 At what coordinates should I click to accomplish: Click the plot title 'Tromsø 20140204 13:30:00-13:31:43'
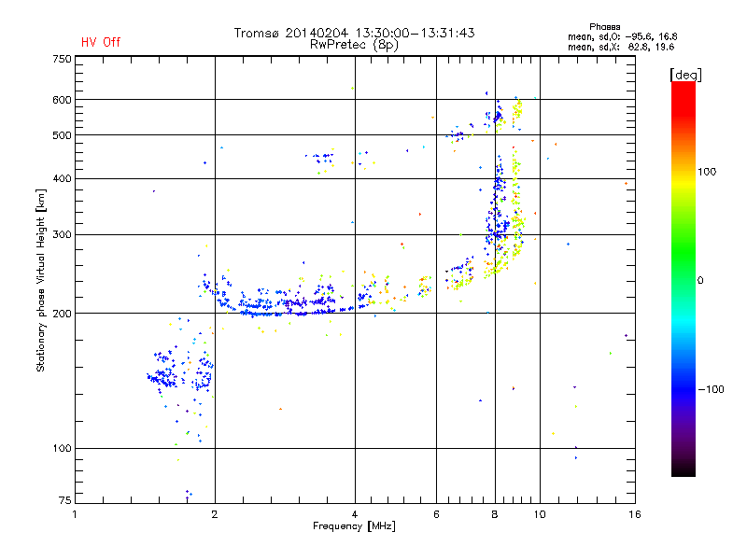click(x=354, y=33)
